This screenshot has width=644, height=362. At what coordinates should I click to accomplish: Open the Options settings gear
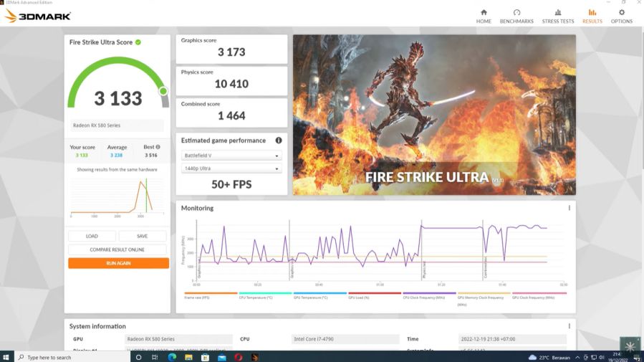pyautogui.click(x=621, y=16)
